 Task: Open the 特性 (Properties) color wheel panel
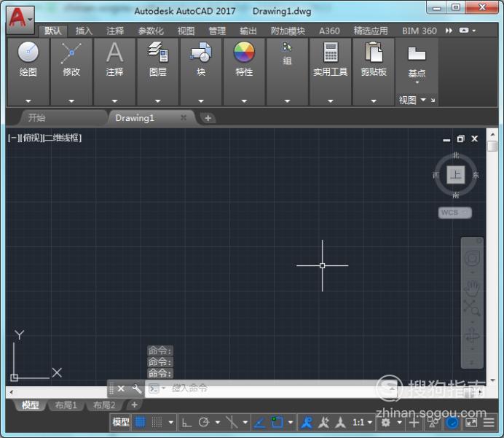(244, 52)
